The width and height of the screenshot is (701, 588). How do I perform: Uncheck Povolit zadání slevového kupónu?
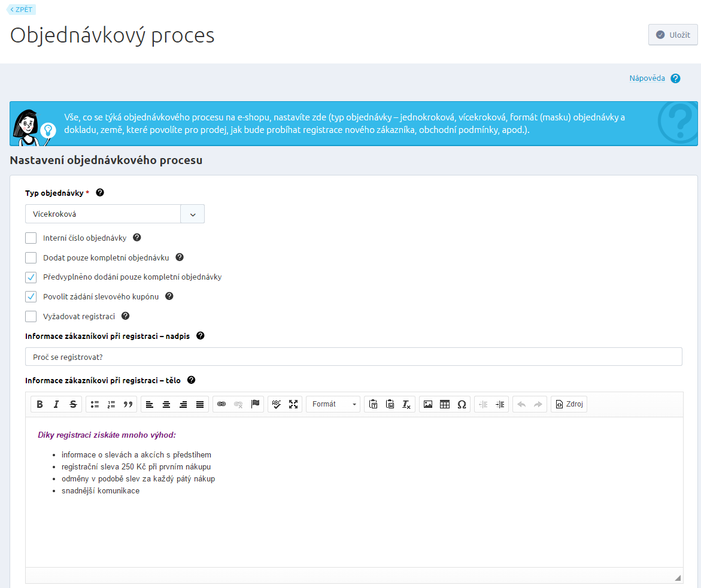31,296
